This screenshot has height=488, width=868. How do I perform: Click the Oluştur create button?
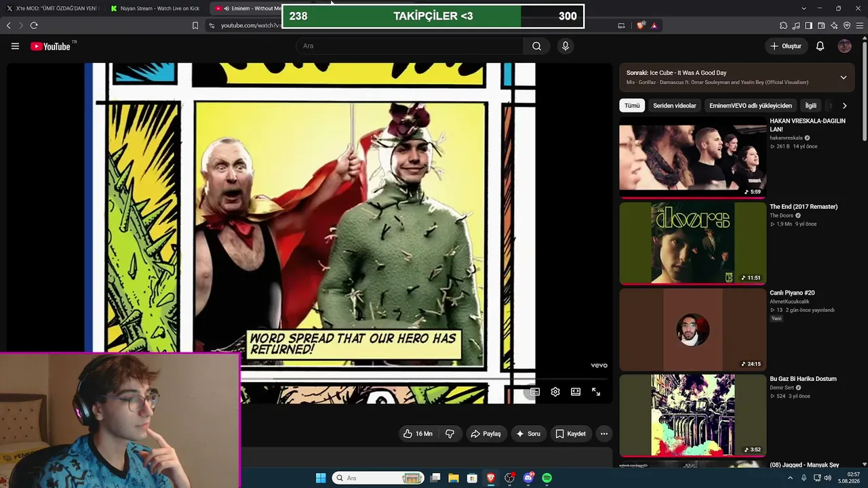coord(786,46)
